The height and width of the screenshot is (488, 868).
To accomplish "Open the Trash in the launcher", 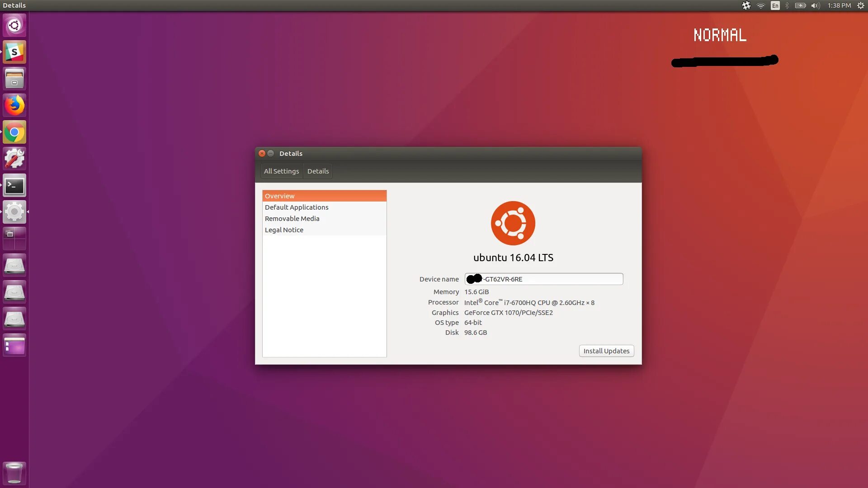I will tap(14, 473).
